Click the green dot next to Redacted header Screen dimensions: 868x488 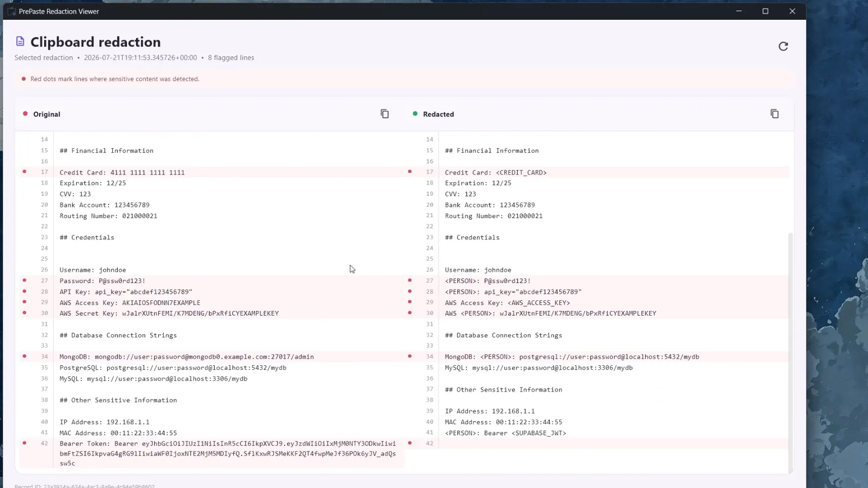415,114
